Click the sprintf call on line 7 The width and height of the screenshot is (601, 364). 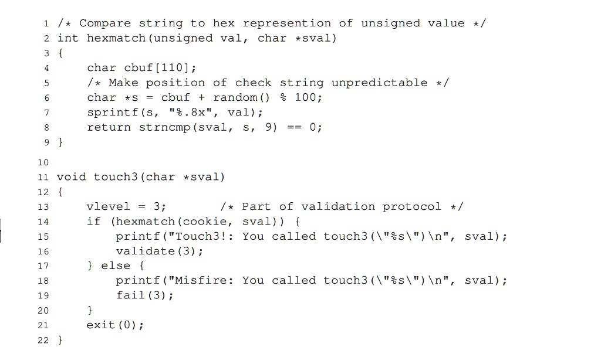point(175,113)
